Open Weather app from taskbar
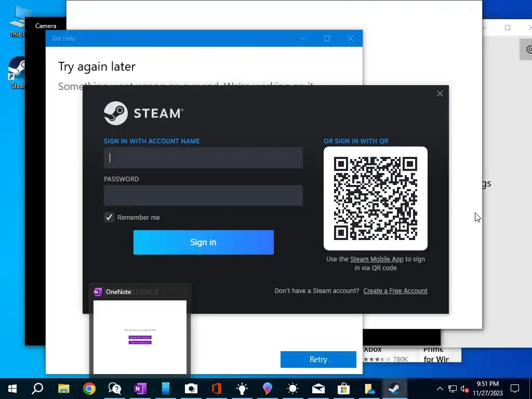 click(292, 389)
